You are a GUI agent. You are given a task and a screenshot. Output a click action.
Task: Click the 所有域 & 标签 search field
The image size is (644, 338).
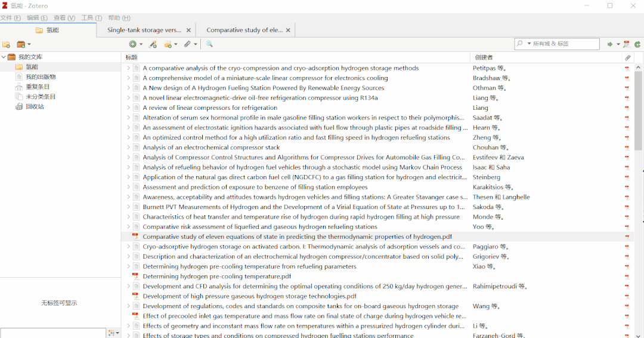tap(563, 44)
